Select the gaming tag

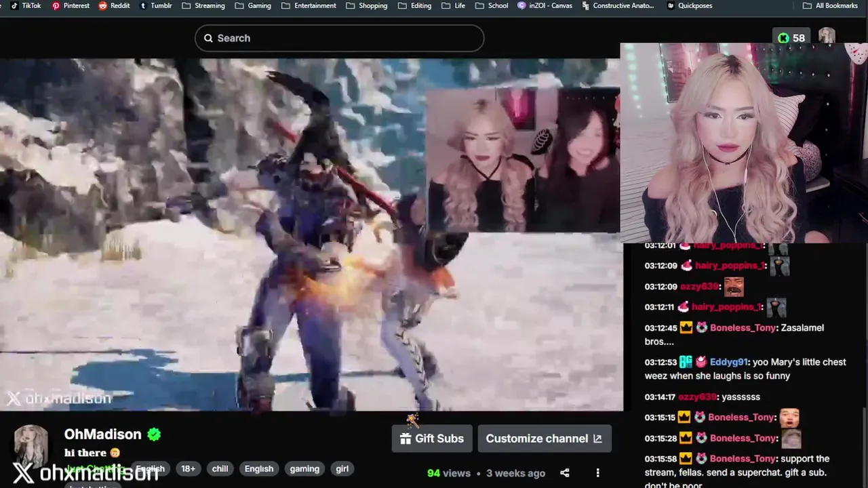pyautogui.click(x=304, y=468)
